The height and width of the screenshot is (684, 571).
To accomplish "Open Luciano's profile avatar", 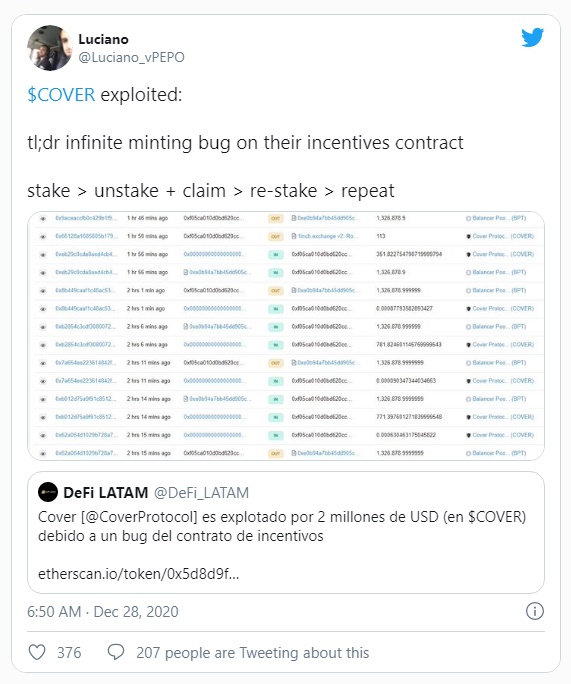I will (x=49, y=48).
